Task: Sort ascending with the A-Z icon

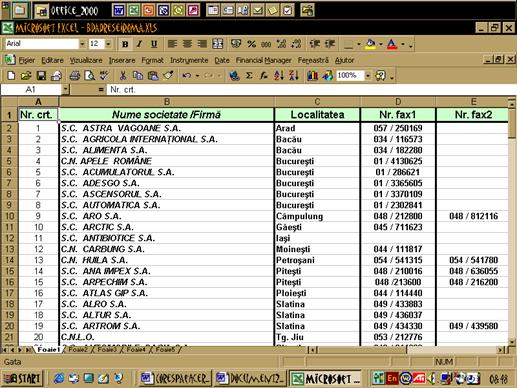Action: 279,76
